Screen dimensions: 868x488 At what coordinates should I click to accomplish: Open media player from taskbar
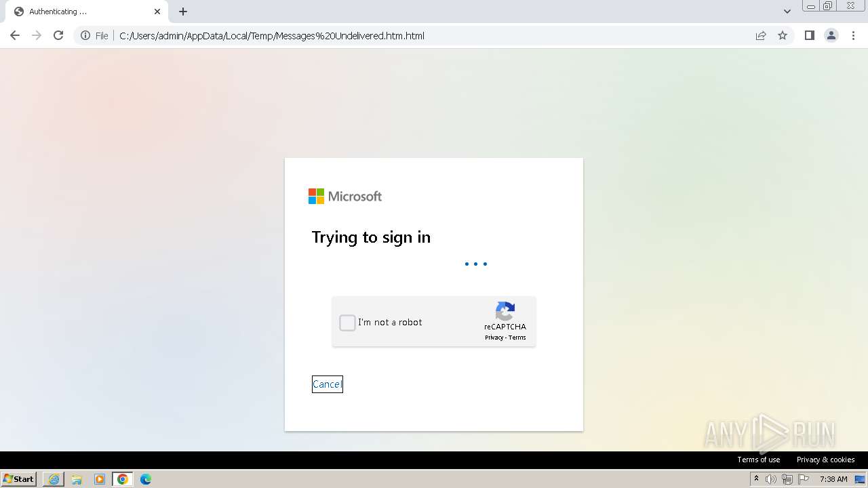[x=100, y=479]
